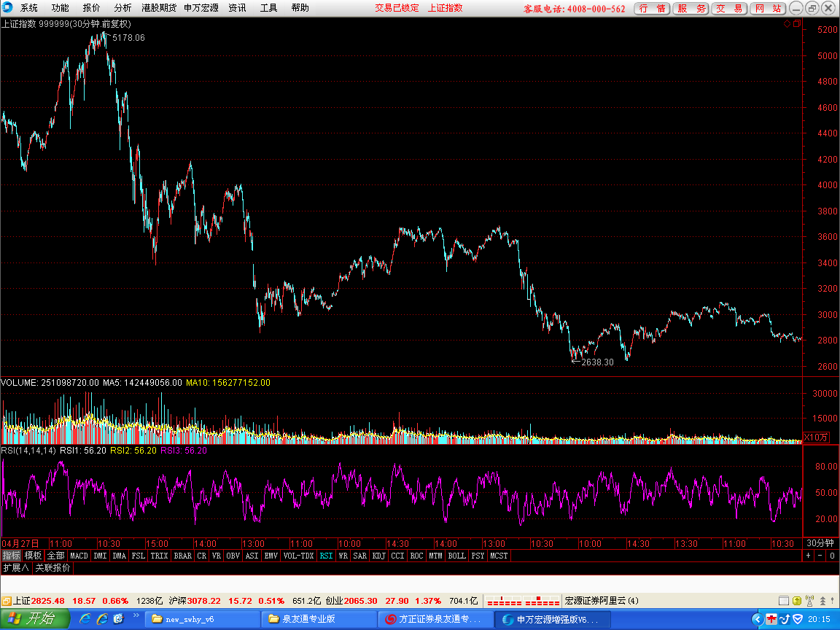Open the 方正证券泉友通 taskbar item

coord(435,619)
